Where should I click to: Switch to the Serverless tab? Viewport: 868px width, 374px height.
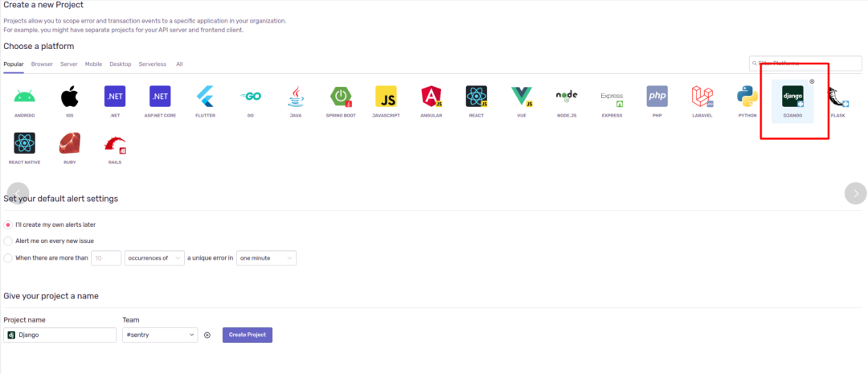tap(152, 64)
